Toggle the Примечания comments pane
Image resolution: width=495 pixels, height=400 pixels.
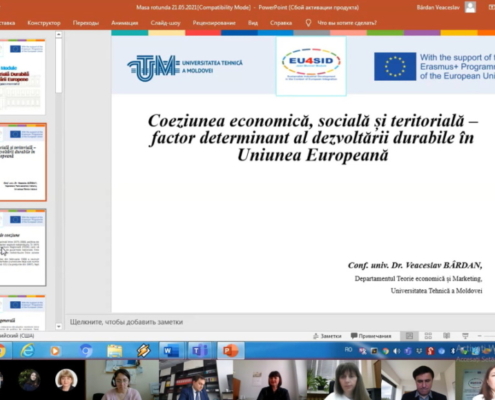click(x=371, y=336)
